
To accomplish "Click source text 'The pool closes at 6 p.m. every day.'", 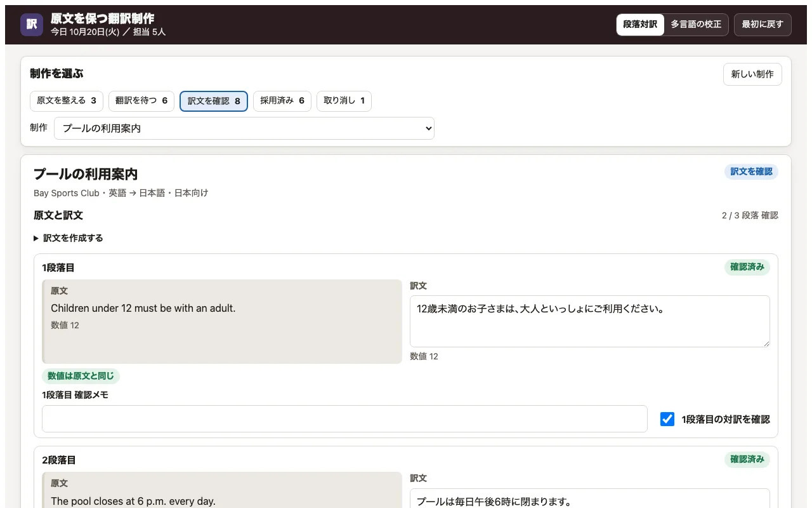I will [x=133, y=502].
